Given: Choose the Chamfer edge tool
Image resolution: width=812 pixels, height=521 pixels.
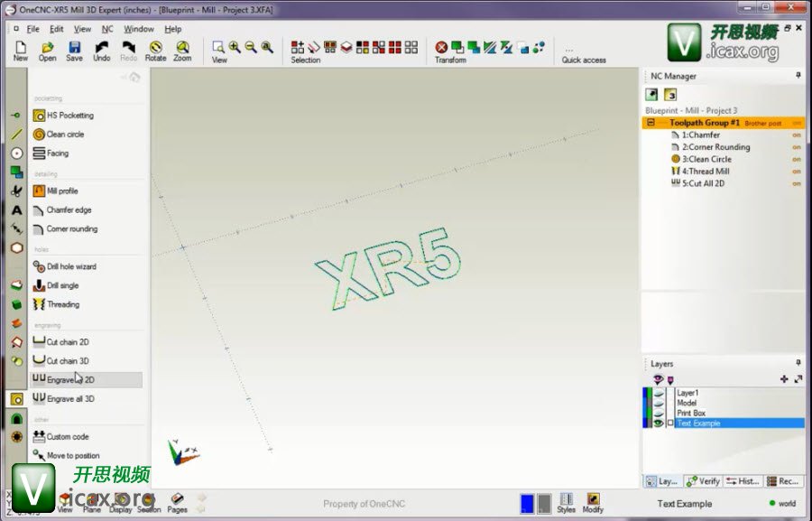Looking at the screenshot, I should [39, 210].
